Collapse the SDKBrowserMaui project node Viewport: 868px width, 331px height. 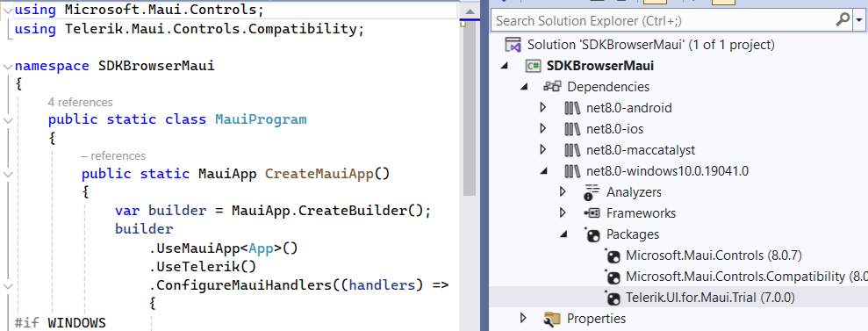[x=505, y=66]
